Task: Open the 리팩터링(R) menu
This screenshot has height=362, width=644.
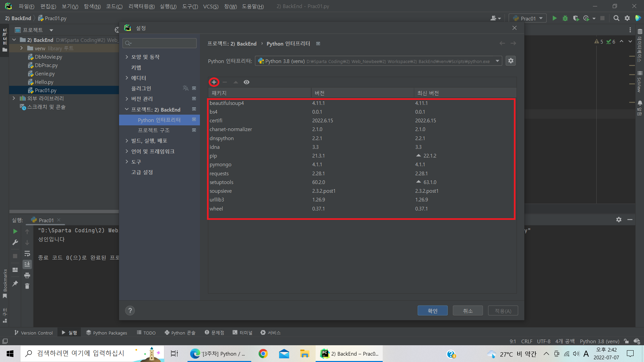Action: (x=142, y=6)
